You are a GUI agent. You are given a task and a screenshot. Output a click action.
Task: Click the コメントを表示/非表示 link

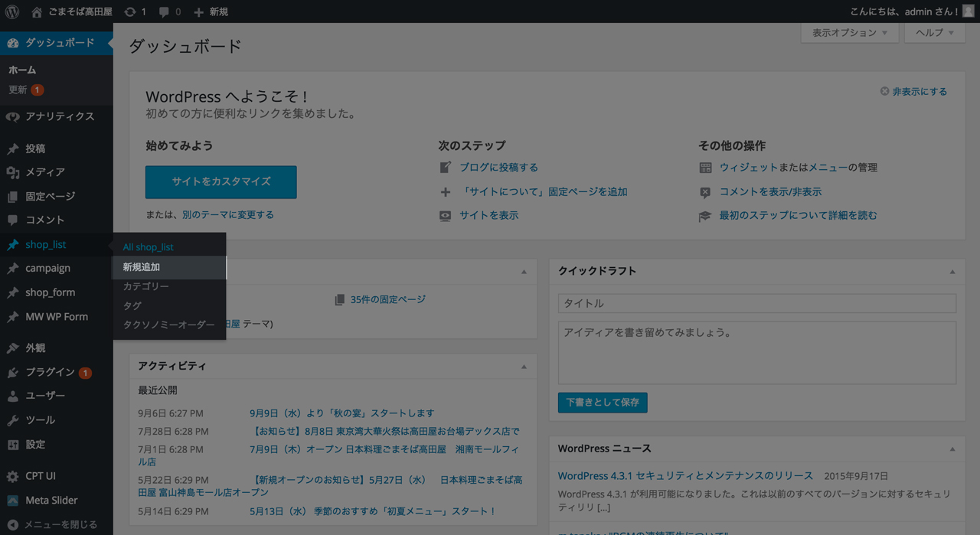[770, 192]
